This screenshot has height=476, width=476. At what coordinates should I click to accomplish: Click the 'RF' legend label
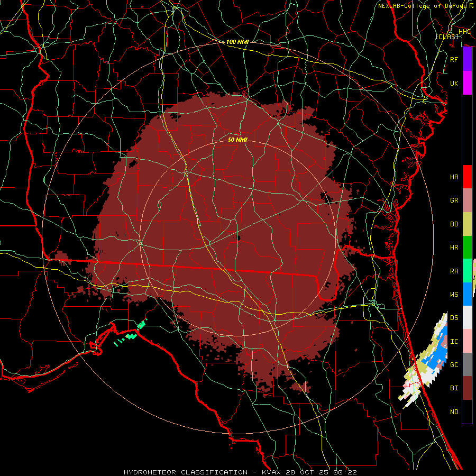(454, 59)
